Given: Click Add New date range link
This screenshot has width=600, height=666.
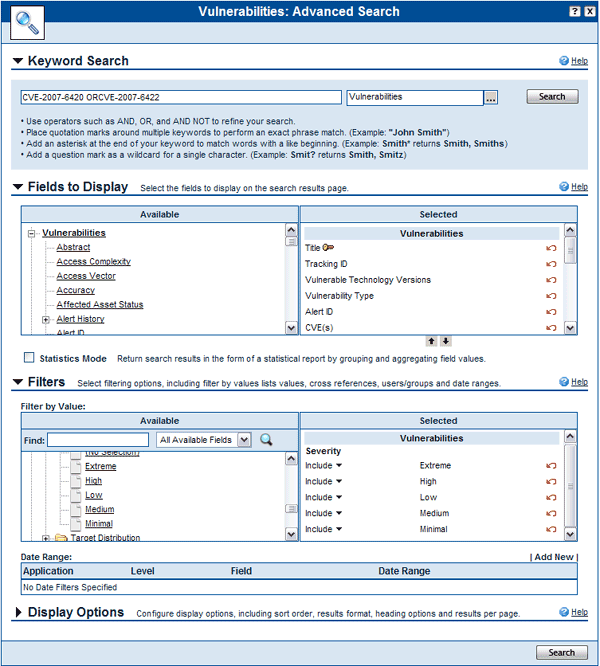Looking at the screenshot, I should coord(554,557).
